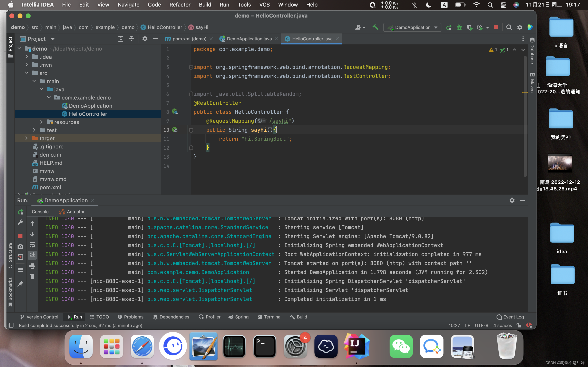Click the editor vertical scrollbar warning marker
The height and width of the screenshot is (367, 588).
click(525, 92)
